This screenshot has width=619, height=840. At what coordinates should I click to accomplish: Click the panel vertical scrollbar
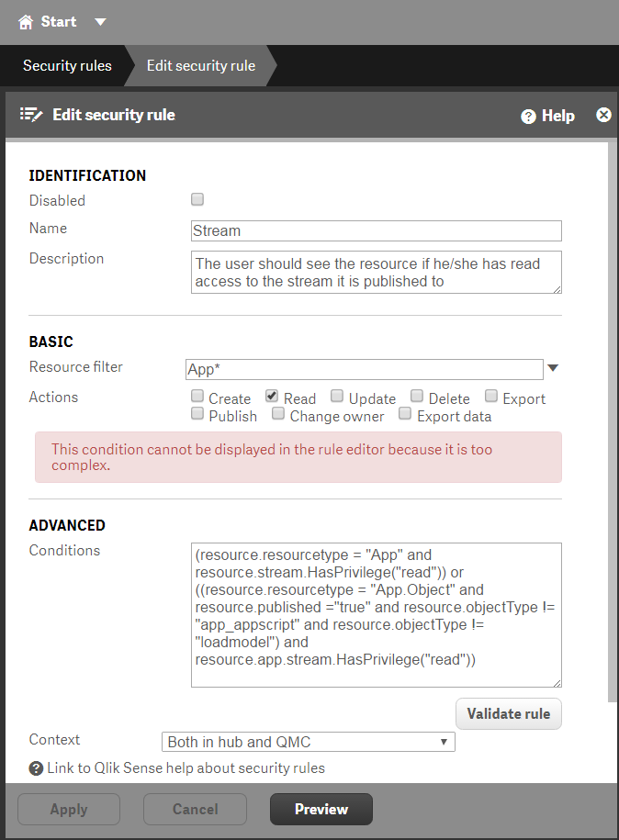(x=613, y=421)
